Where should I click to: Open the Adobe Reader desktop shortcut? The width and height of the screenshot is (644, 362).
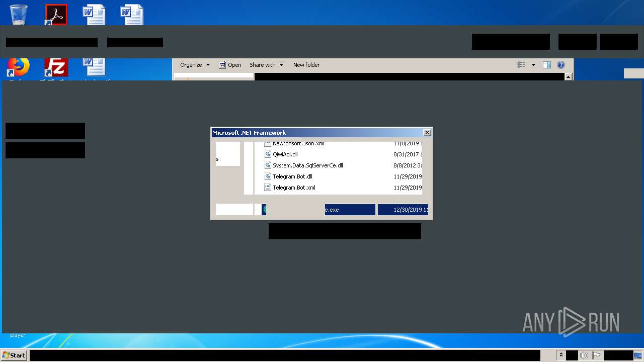click(x=56, y=15)
